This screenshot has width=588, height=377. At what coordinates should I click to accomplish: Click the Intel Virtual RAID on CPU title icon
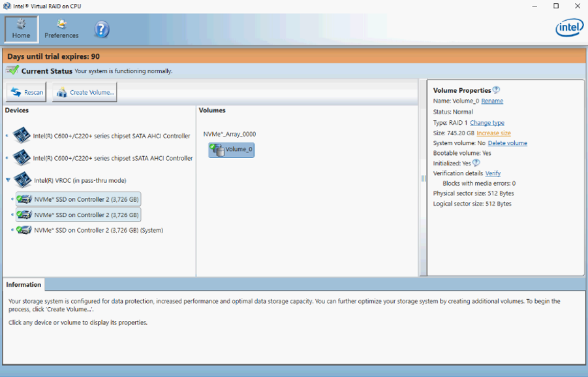[x=7, y=6]
